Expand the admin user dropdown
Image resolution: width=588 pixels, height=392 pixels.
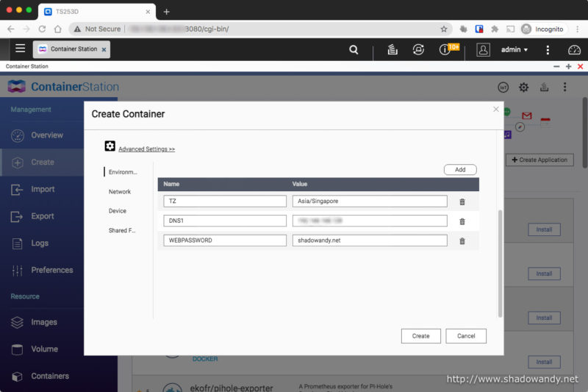pyautogui.click(x=514, y=49)
